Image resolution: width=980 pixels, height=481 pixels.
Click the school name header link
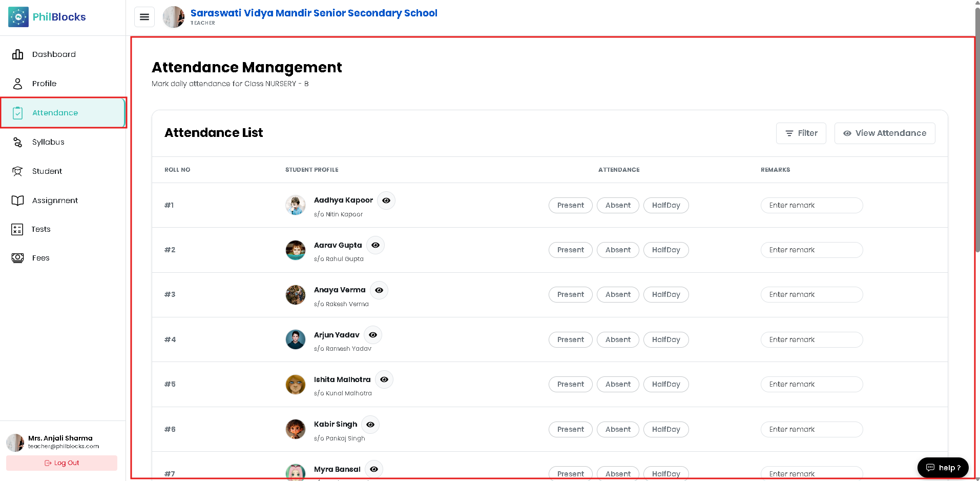click(314, 13)
